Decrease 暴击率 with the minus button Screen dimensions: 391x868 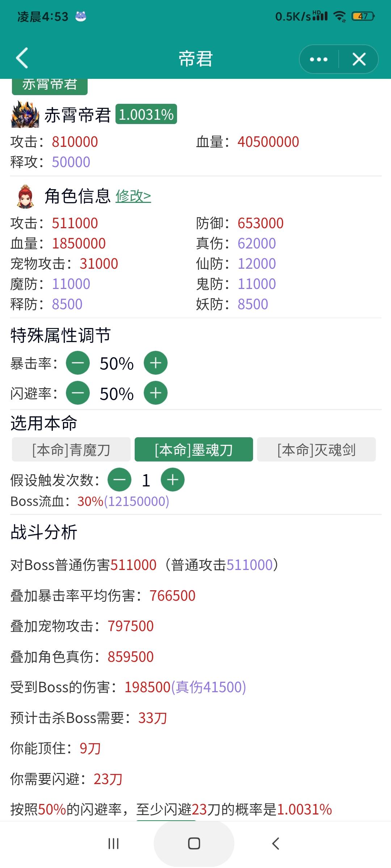pos(78,363)
